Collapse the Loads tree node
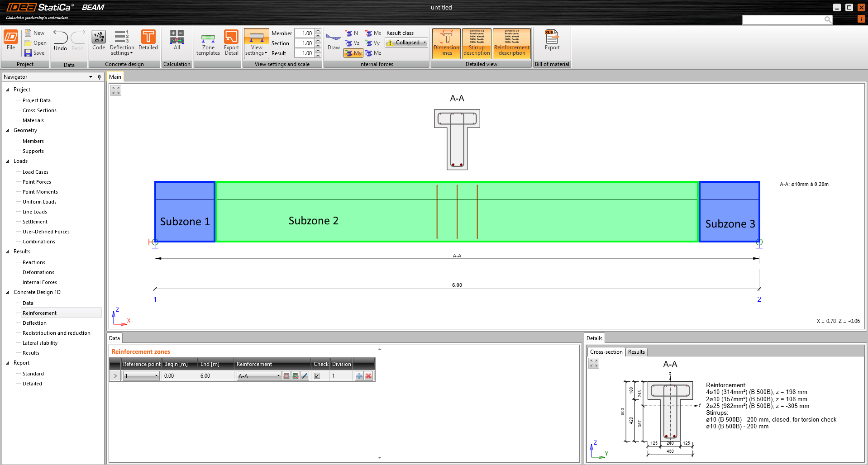The width and height of the screenshot is (868, 465). pos(8,161)
